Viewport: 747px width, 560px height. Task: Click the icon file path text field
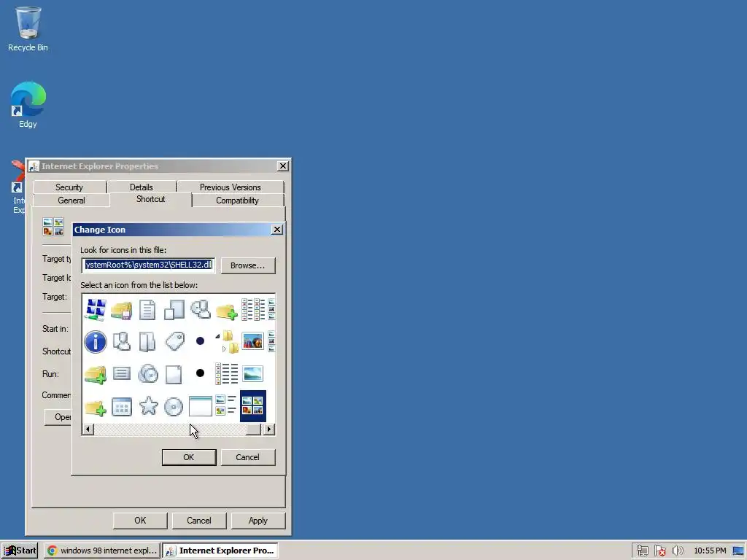(x=148, y=265)
